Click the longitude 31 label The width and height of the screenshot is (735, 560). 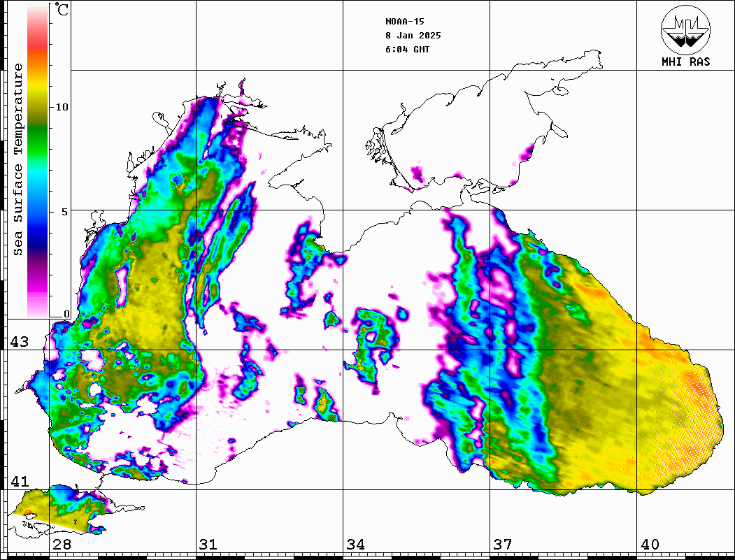click(208, 545)
